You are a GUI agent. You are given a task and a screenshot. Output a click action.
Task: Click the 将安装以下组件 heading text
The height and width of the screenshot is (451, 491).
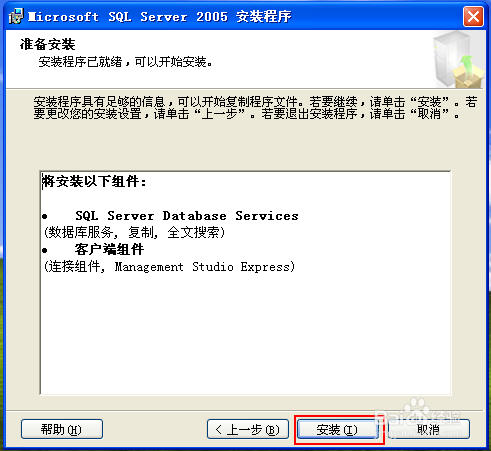(94, 182)
